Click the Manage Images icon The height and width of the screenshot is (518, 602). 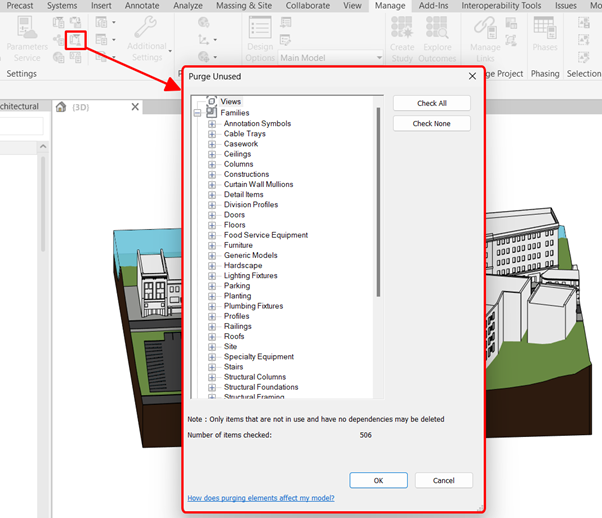pos(511,23)
